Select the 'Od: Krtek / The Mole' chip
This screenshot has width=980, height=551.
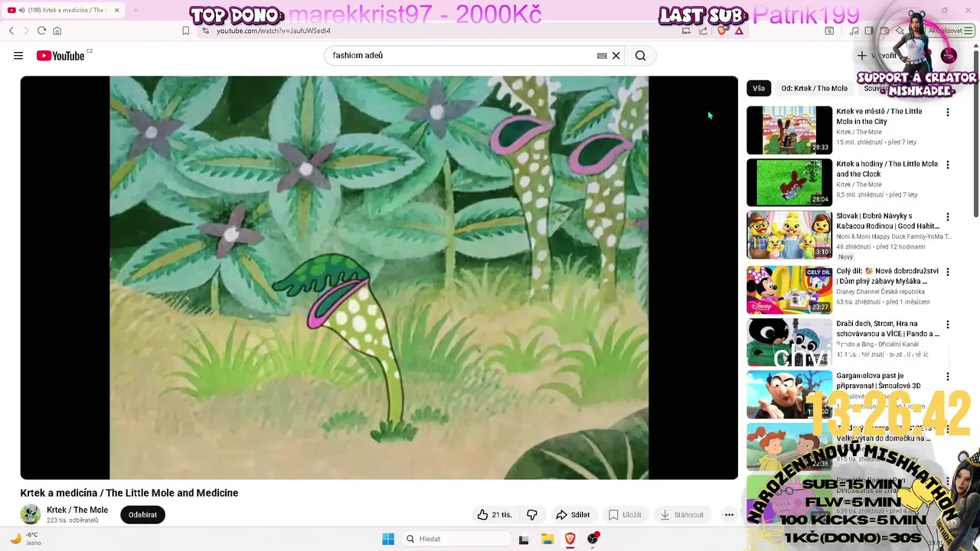(814, 88)
